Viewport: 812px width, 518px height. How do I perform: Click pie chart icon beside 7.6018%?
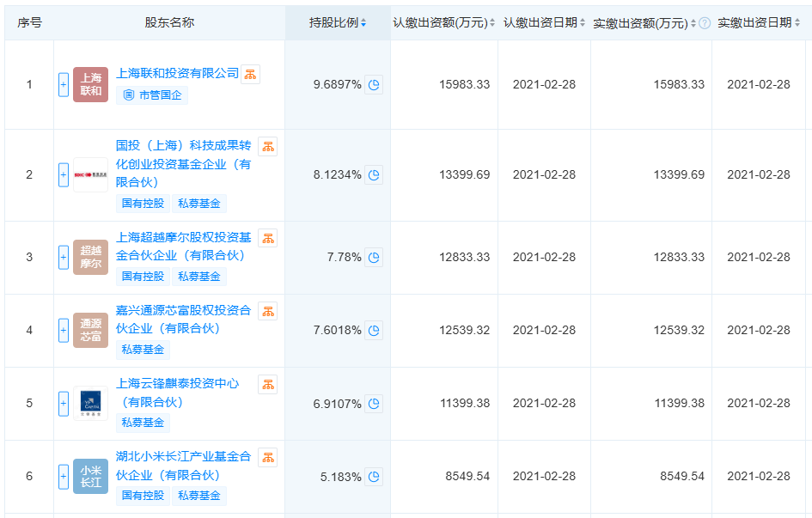(x=374, y=330)
